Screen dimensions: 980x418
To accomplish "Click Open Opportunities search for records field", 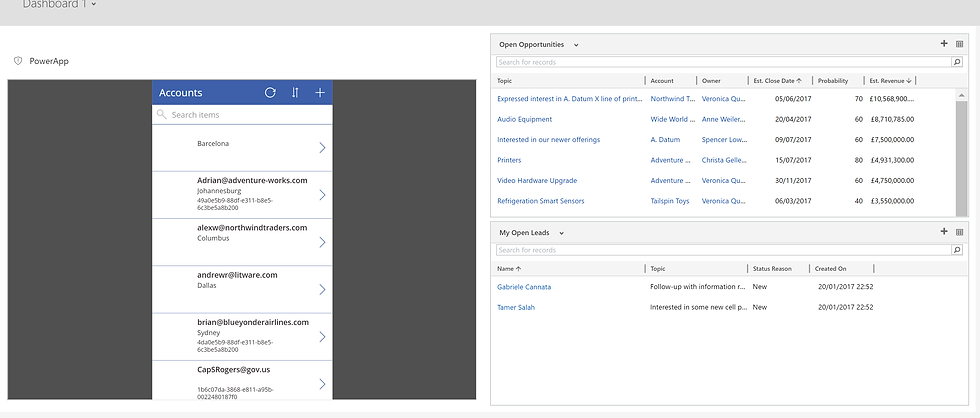I will tap(724, 62).
